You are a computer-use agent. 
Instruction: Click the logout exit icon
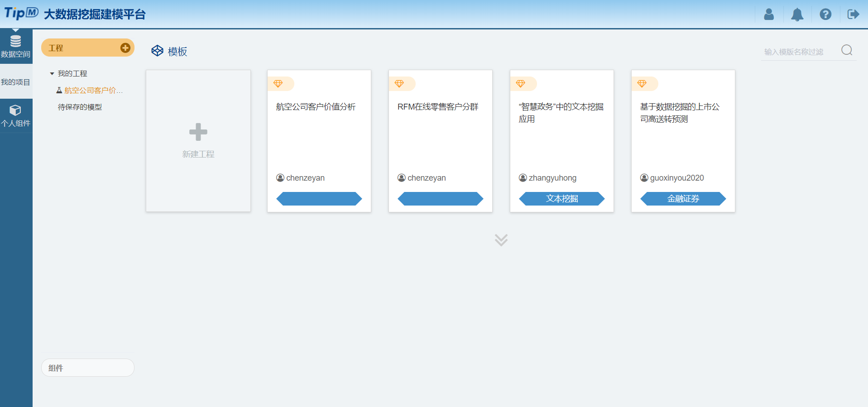point(853,14)
